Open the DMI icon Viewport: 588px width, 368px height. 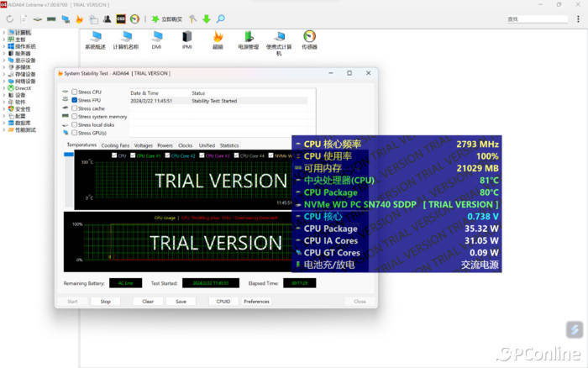click(x=156, y=37)
